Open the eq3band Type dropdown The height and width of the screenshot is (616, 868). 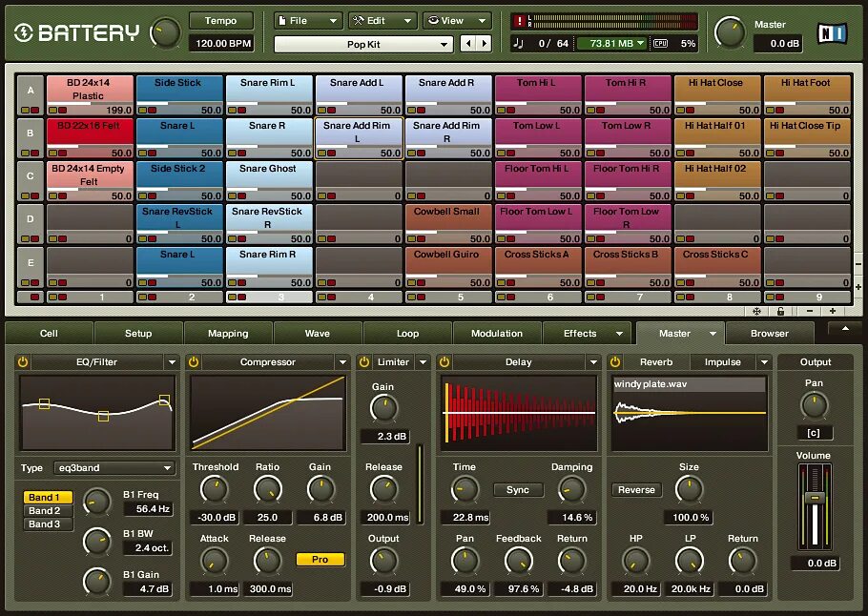tap(114, 467)
